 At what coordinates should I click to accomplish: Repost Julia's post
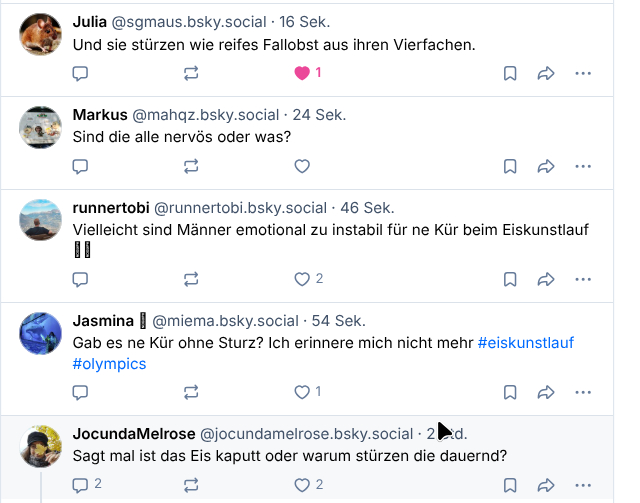(191, 73)
